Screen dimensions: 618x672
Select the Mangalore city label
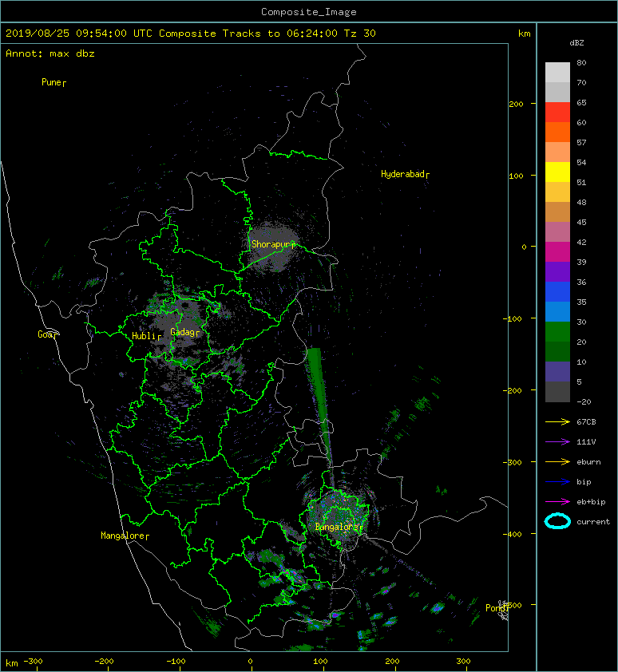point(125,536)
